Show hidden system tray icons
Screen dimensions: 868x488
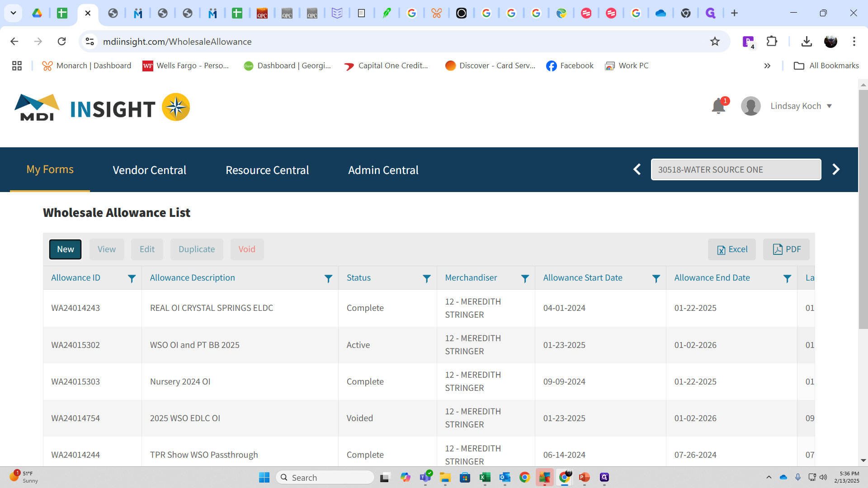tap(769, 477)
